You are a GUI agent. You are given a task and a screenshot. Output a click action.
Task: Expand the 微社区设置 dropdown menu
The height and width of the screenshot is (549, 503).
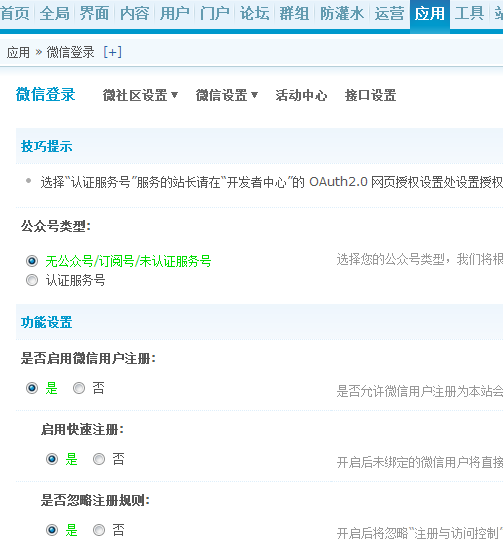click(x=140, y=95)
